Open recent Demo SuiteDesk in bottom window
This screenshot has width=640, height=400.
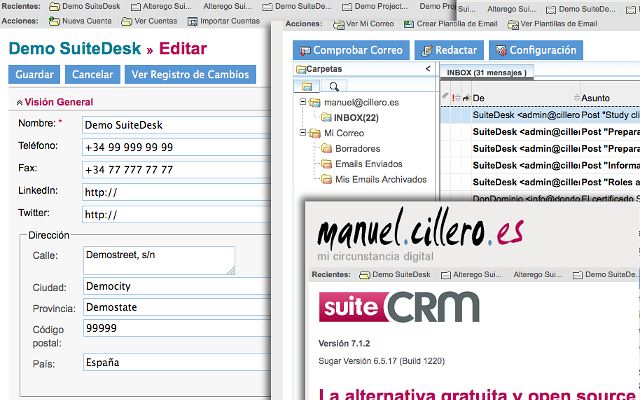(x=395, y=275)
